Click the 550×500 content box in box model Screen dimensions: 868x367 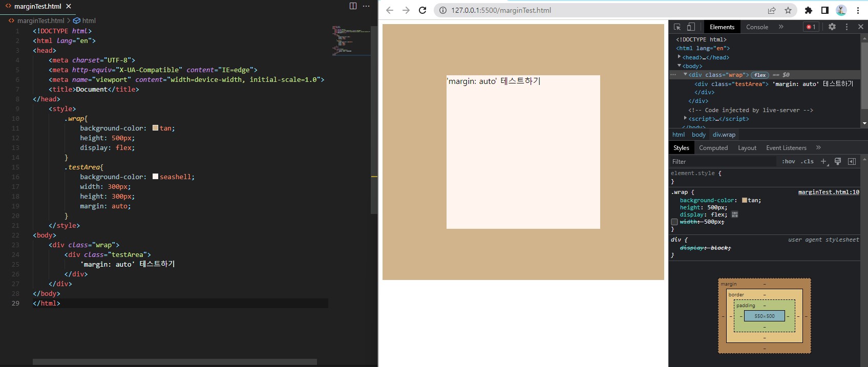click(x=765, y=316)
